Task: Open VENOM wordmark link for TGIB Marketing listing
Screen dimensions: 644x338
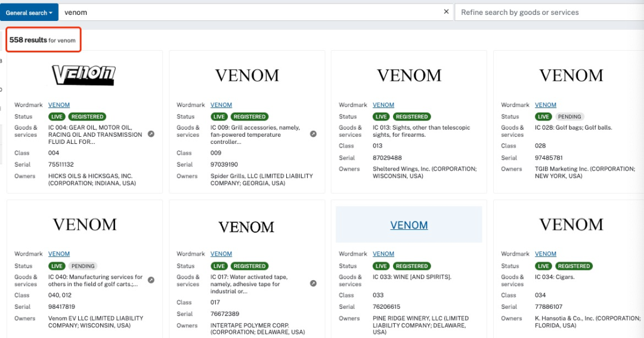Action: click(x=546, y=105)
